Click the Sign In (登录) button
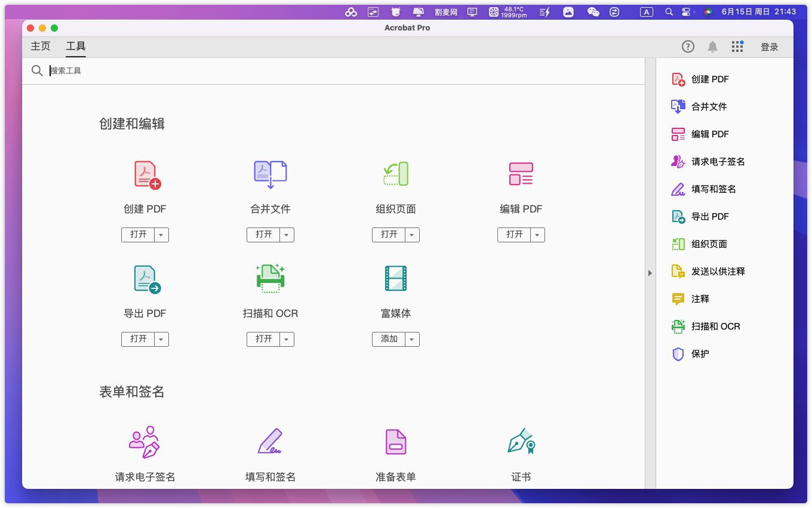 pyautogui.click(x=769, y=47)
